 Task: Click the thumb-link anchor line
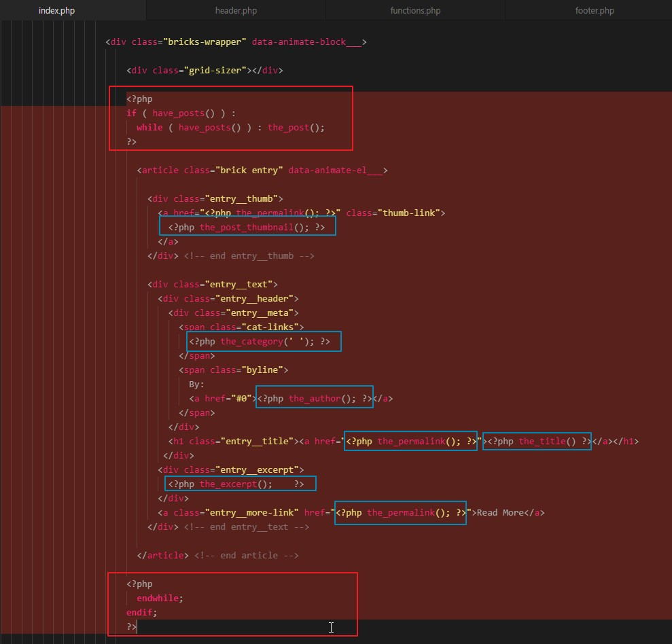coord(301,213)
